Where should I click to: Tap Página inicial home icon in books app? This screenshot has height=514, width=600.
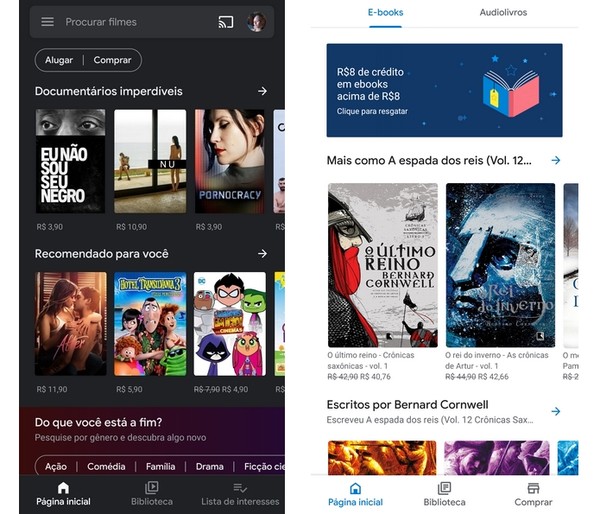click(355, 488)
